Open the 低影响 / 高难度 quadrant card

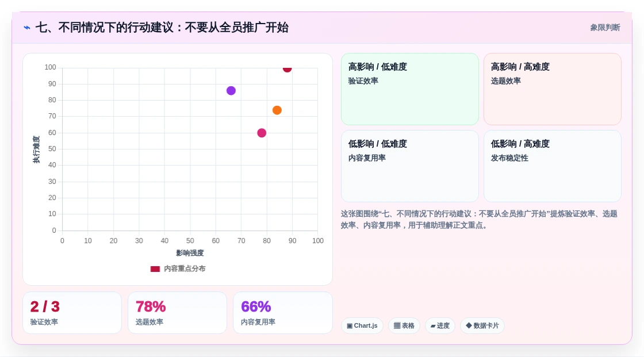[x=553, y=166]
